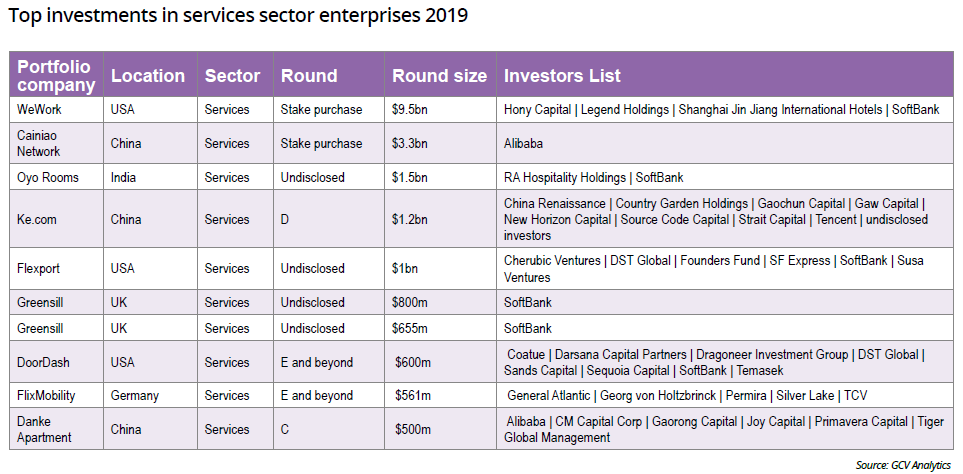Select the Investors List column header
The height and width of the screenshot is (474, 963).
tap(562, 76)
